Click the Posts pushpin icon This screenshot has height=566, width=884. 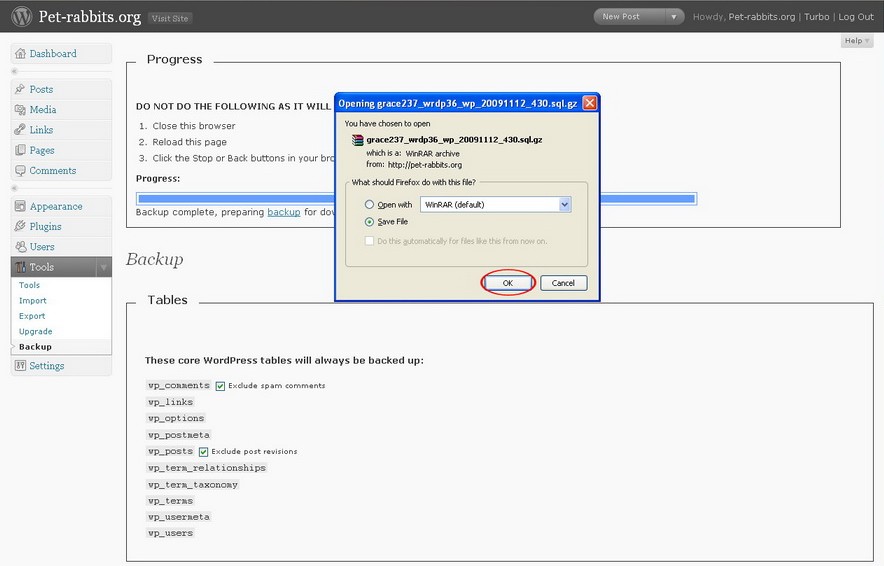click(x=20, y=89)
